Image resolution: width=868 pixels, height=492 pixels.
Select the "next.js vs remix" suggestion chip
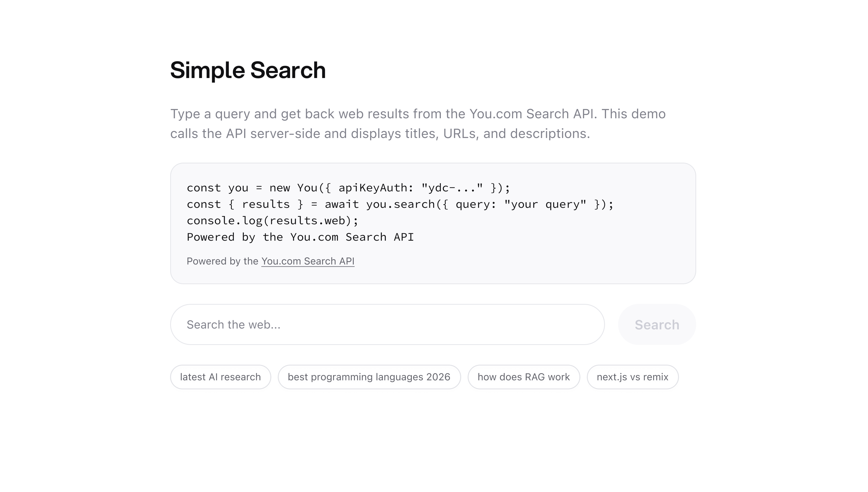tap(632, 377)
